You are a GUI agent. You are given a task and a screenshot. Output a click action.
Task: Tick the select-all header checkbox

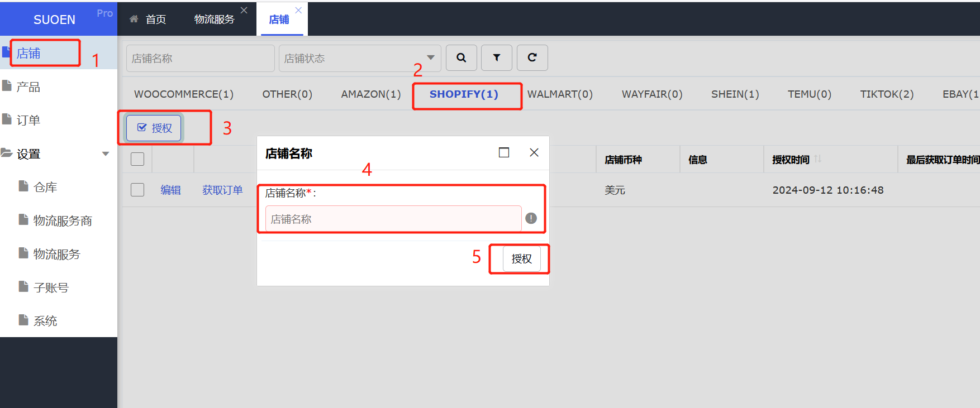pyautogui.click(x=137, y=159)
